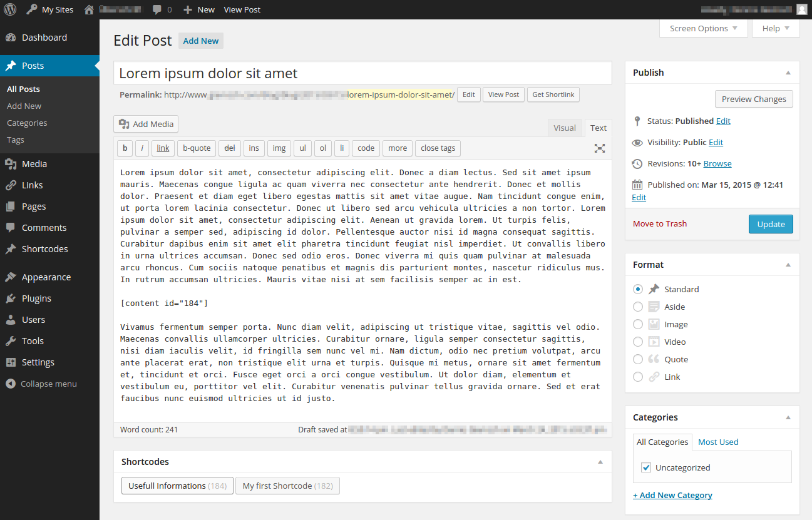Select Aside post format
This screenshot has width=812, height=520.
[638, 307]
